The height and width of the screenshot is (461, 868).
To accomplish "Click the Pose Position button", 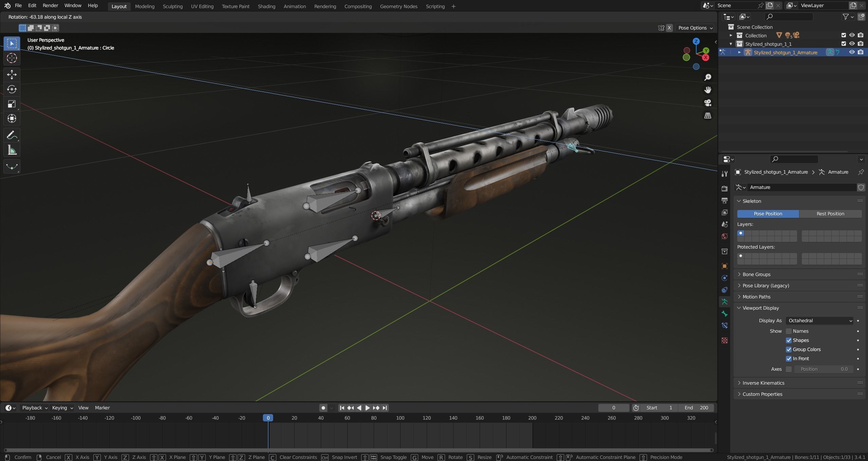I will coord(768,214).
